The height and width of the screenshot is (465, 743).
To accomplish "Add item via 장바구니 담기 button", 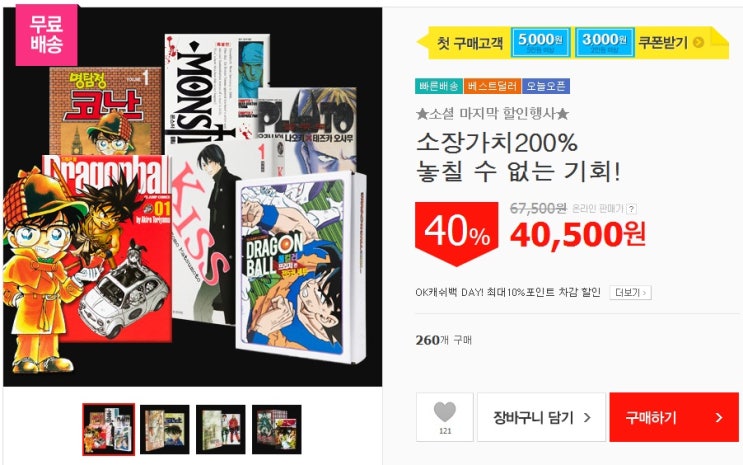I will pos(541,417).
